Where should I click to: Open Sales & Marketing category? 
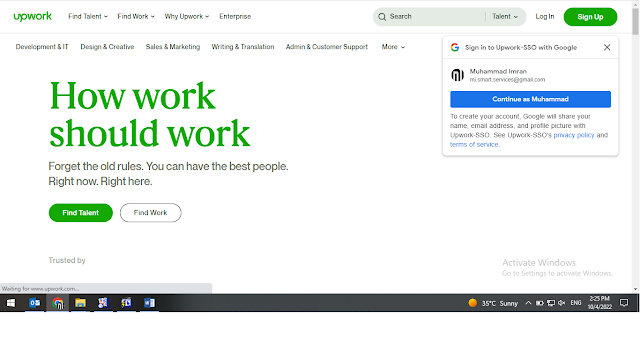173,47
